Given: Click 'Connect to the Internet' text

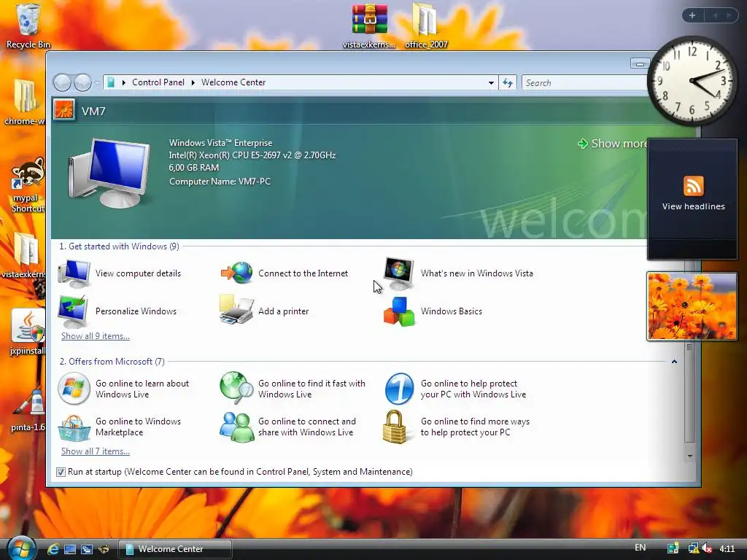Looking at the screenshot, I should [x=303, y=273].
